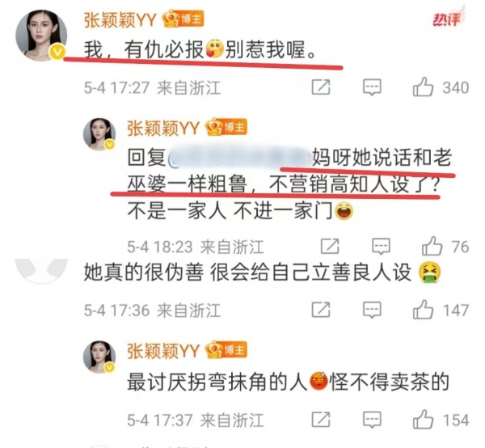Open 张颖颖YY profile from top comment name
The width and height of the screenshot is (485, 448).
120,20
